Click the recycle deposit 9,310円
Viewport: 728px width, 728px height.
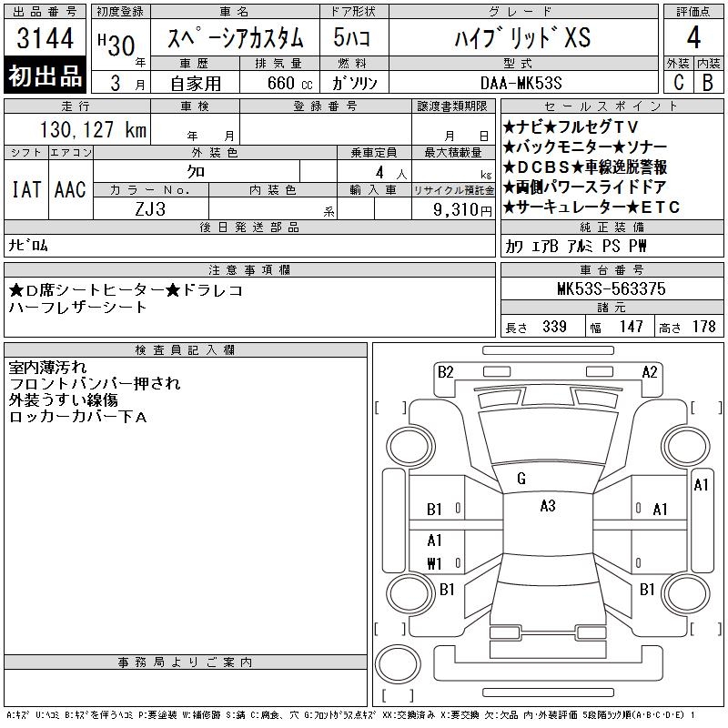[462, 210]
